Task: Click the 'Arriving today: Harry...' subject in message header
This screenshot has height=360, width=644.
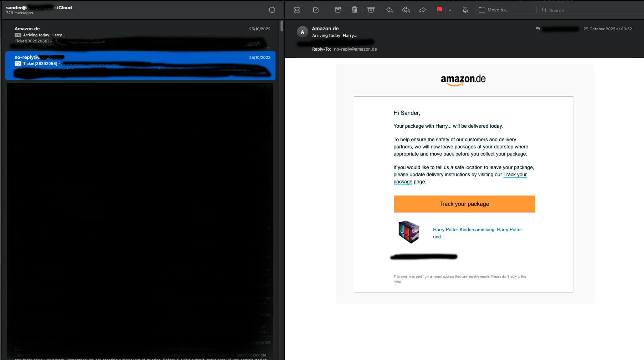Action: point(335,36)
